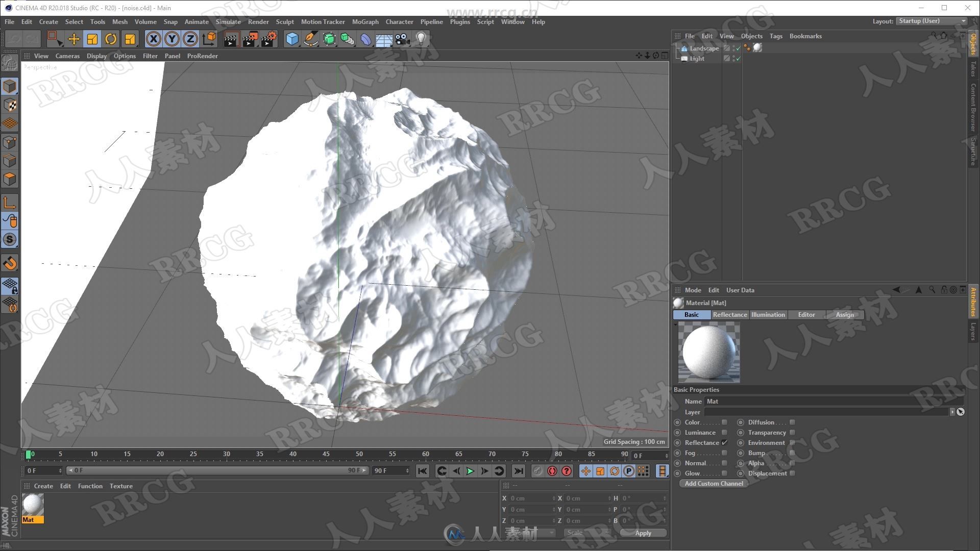
Task: Go to end of animation
Action: coord(519,471)
